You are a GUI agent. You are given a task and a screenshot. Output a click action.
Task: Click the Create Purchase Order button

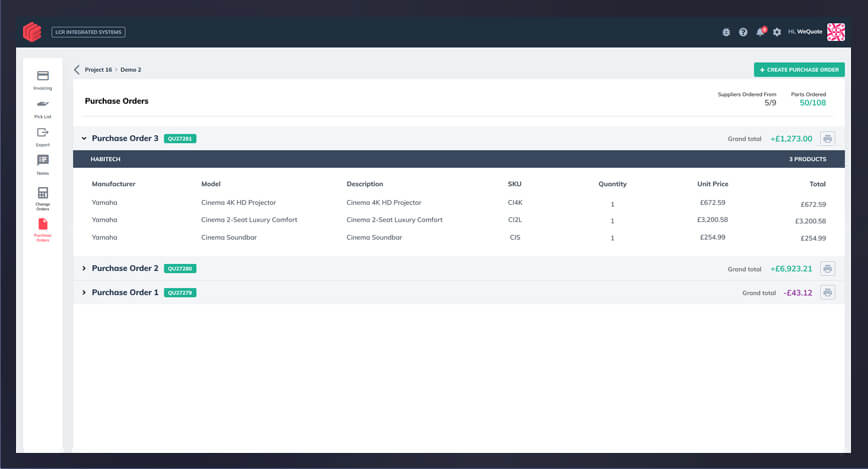pyautogui.click(x=799, y=70)
